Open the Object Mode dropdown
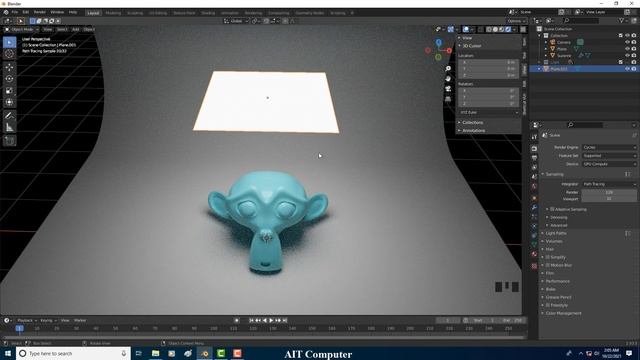The height and width of the screenshot is (360, 640). coord(22,29)
